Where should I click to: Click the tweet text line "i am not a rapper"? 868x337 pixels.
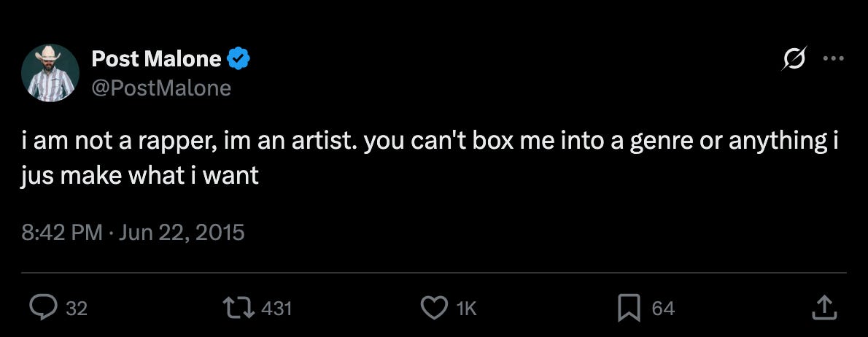tap(117, 141)
